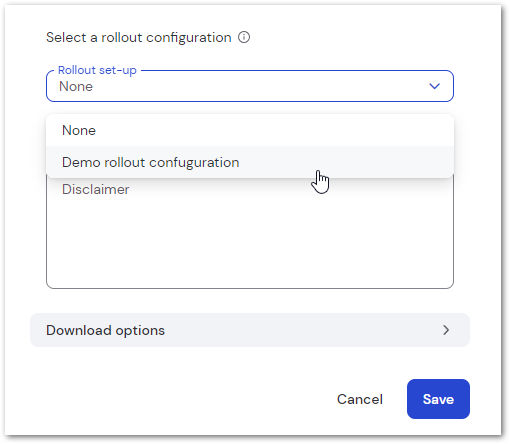Choose Demo rollout confuguration from the list
The width and height of the screenshot is (510, 444).
tap(250, 162)
